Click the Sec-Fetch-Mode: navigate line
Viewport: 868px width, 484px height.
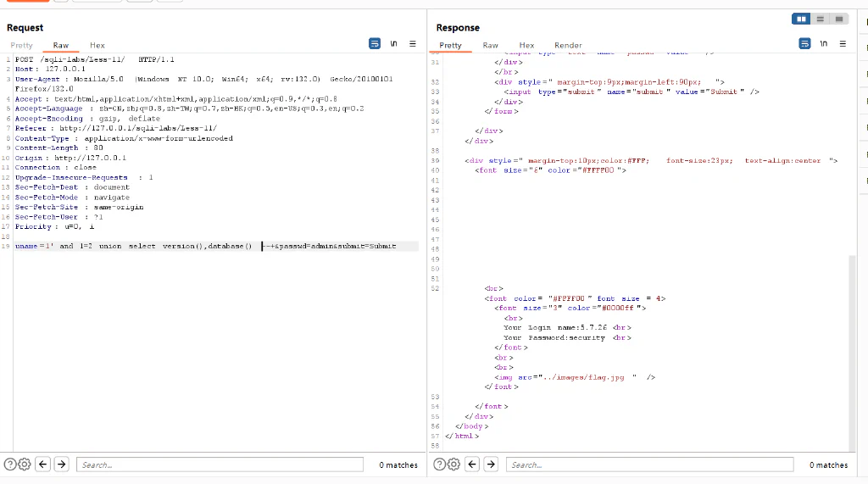click(x=72, y=197)
